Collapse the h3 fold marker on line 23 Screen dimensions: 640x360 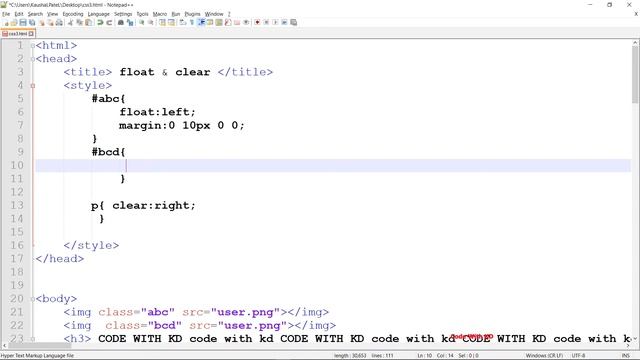pyautogui.click(x=33, y=339)
